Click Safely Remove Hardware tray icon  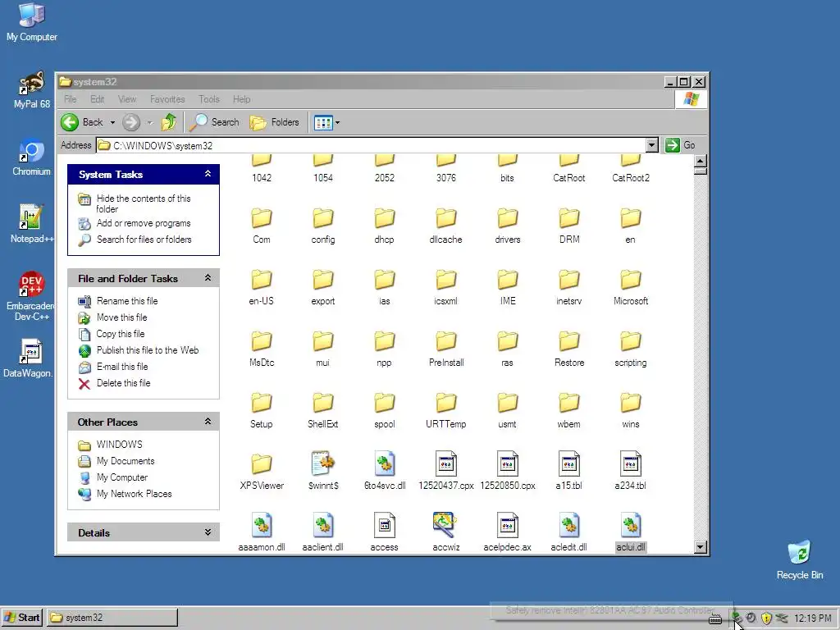pos(737,619)
